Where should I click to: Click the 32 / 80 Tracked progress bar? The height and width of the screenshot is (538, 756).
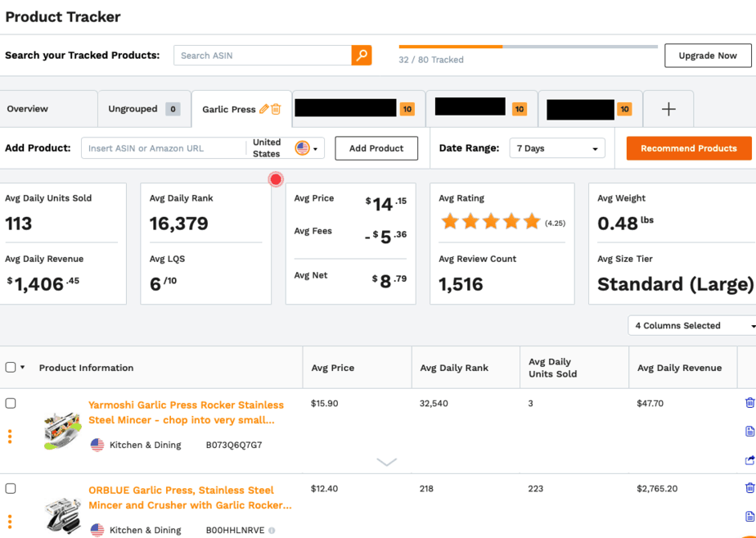[529, 47]
